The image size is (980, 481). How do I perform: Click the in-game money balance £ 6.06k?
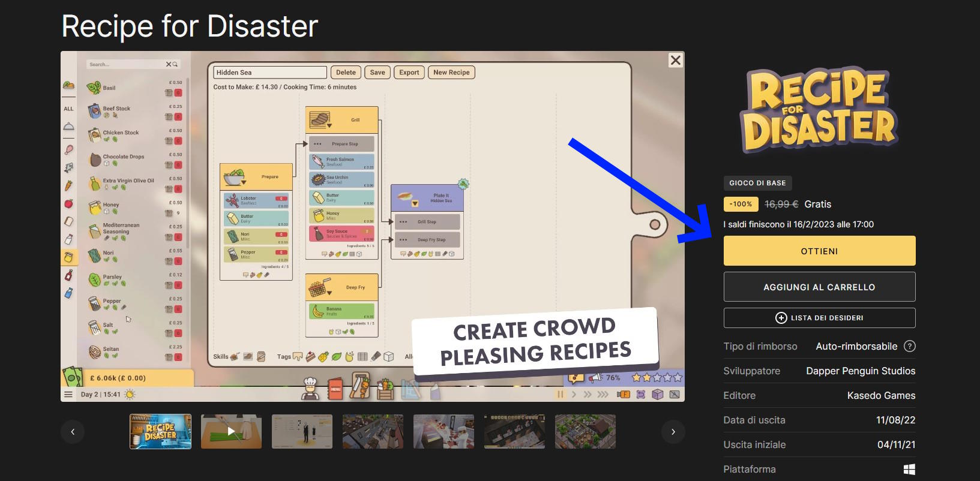(118, 378)
